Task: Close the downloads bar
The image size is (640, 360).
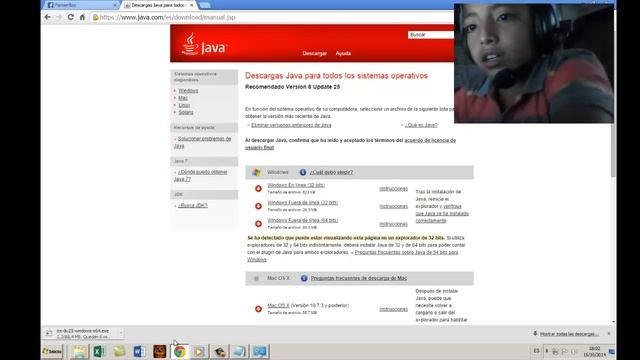Action: [x=609, y=333]
